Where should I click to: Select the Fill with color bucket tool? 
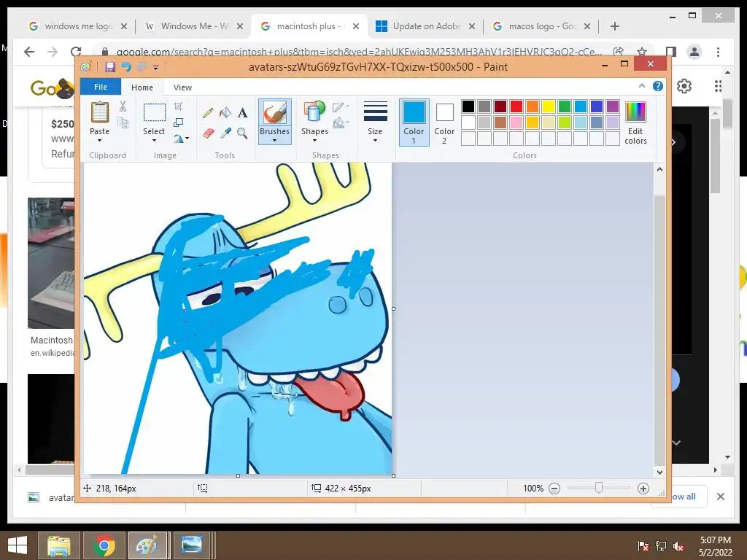(x=225, y=113)
